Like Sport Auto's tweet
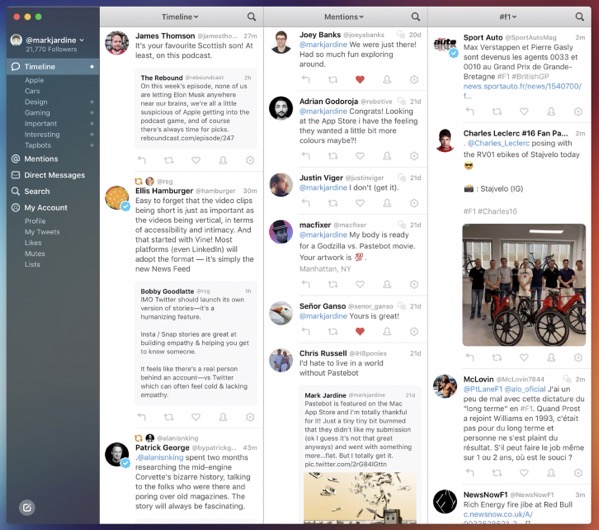This screenshot has width=599, height=530. point(524,111)
